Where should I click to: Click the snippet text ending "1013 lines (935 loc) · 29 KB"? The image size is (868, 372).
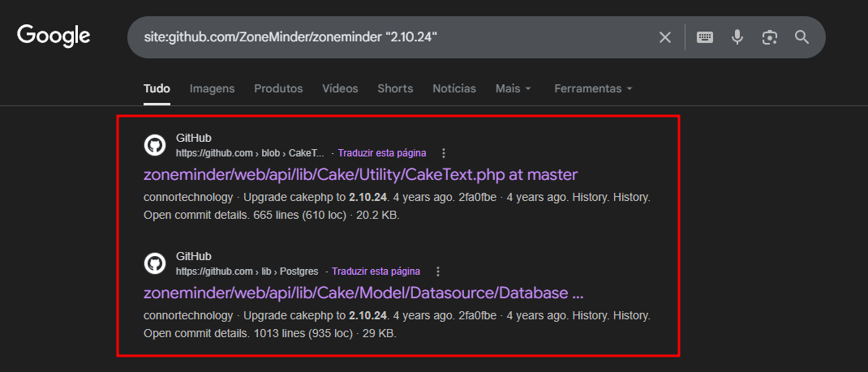pyautogui.click(x=397, y=324)
